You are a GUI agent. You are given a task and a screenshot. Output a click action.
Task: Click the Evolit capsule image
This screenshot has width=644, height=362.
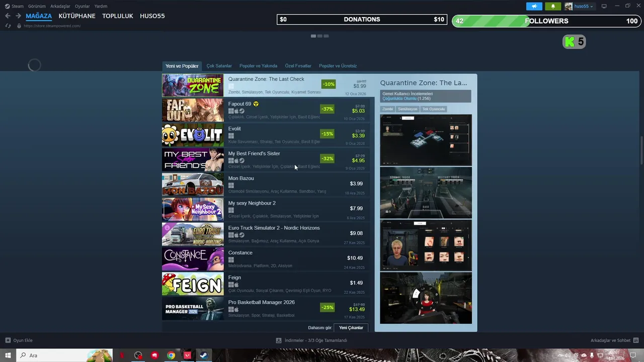(193, 135)
